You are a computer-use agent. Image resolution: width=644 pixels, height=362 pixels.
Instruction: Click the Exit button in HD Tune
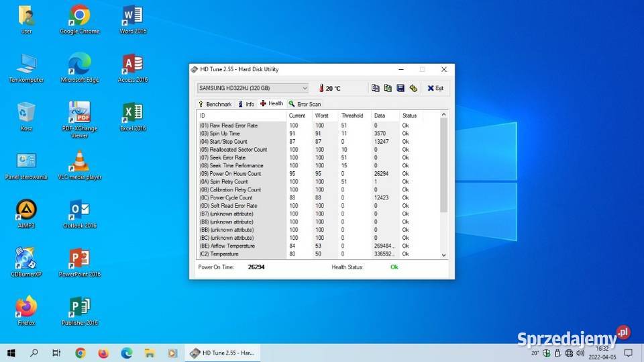click(435, 88)
